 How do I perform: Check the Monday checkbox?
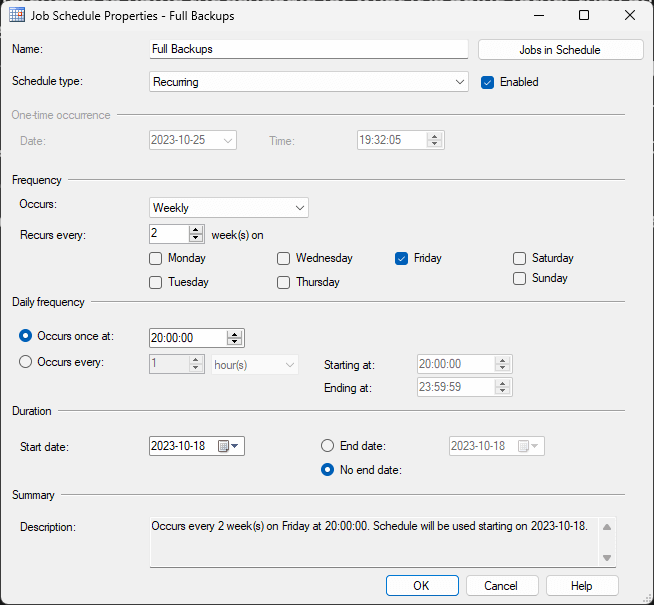[x=155, y=258]
